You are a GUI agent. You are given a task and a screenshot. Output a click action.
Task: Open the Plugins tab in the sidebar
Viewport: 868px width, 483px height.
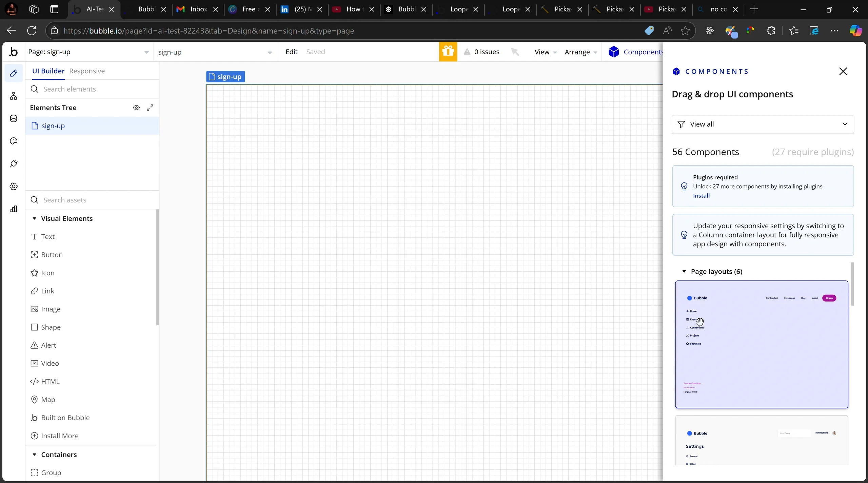(x=14, y=163)
